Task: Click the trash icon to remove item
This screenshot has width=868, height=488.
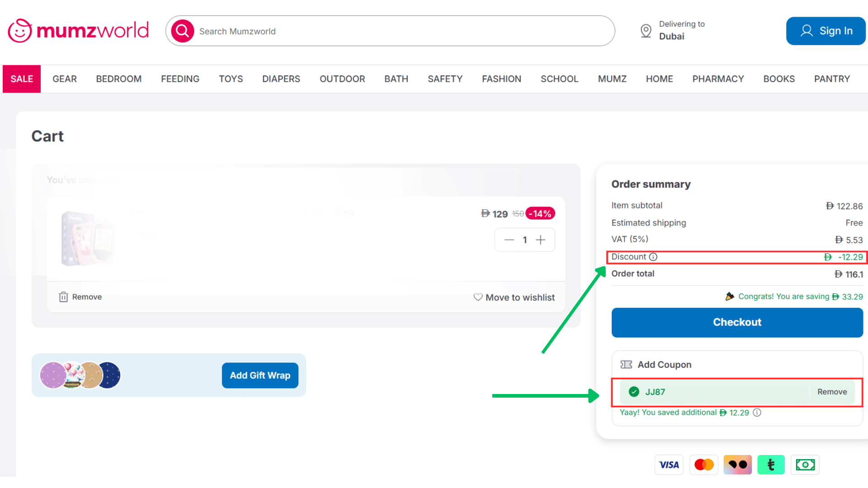Action: [x=63, y=297]
